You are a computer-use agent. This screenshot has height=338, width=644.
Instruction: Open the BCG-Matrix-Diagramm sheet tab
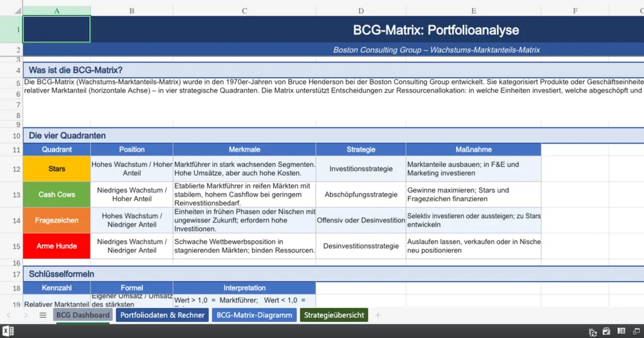point(254,315)
